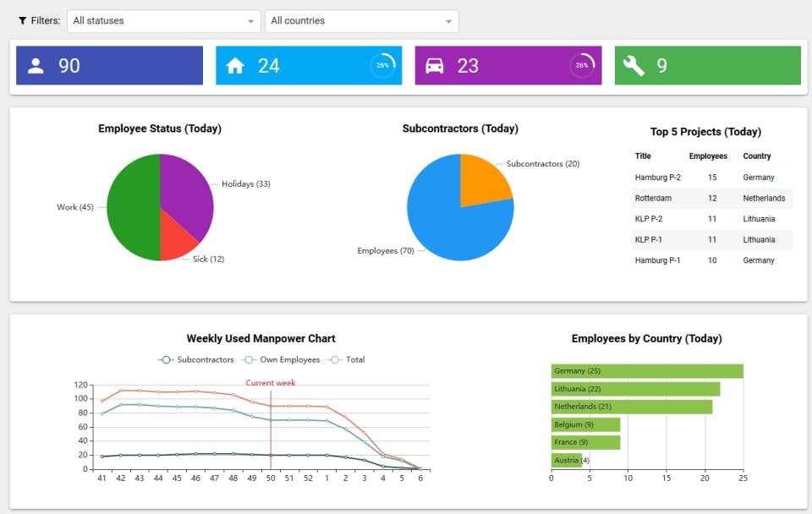Click the green Work slice of the pie
Image resolution: width=812 pixels, height=514 pixels.
132,207
